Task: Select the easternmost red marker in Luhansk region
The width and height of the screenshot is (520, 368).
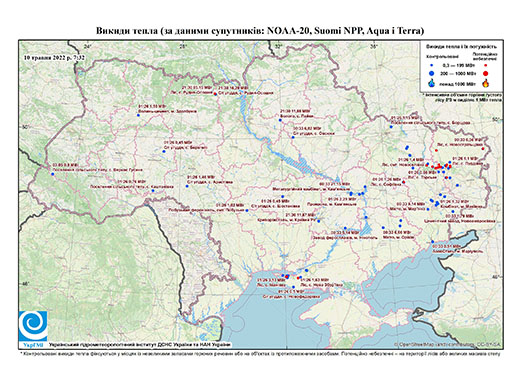Action: tap(483, 149)
